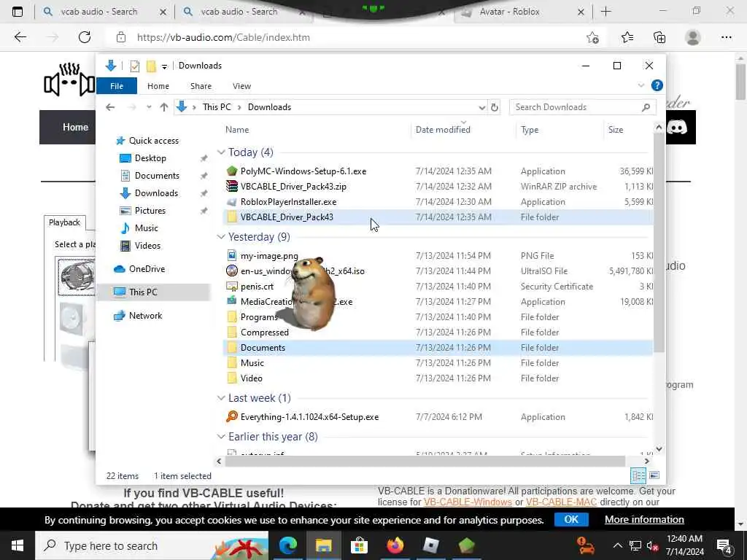Image resolution: width=747 pixels, height=560 pixels.
Task: Click the vertical scrollbar of the file list
Action: tap(659, 243)
